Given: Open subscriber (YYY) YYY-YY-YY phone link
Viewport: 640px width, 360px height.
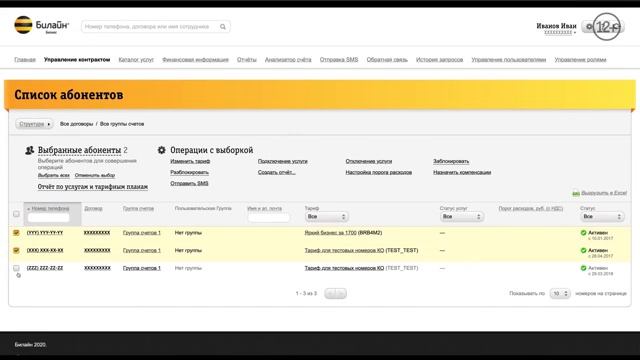Looking at the screenshot, I should coord(45,233).
